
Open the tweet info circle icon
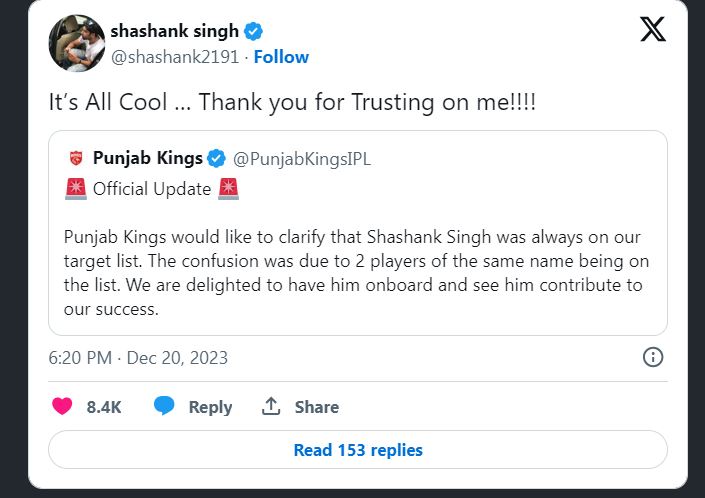click(x=652, y=357)
